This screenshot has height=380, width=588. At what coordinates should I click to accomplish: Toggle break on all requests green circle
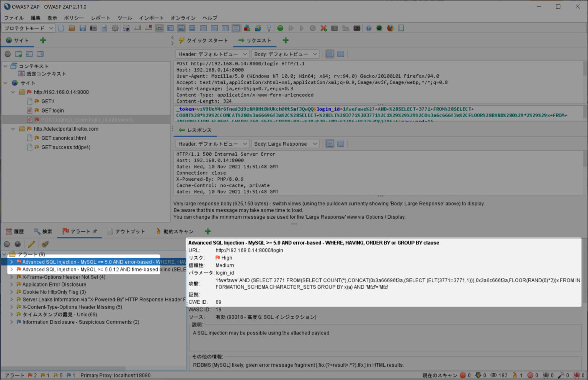[x=279, y=28]
